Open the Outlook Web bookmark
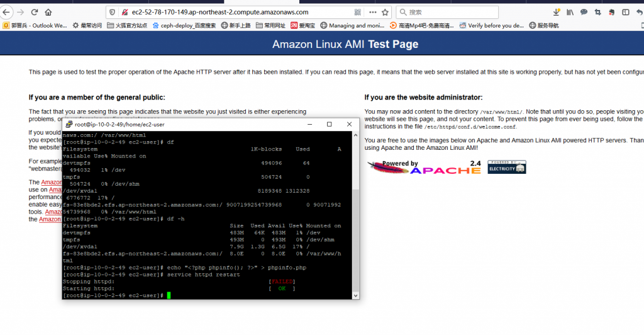 pos(35,25)
